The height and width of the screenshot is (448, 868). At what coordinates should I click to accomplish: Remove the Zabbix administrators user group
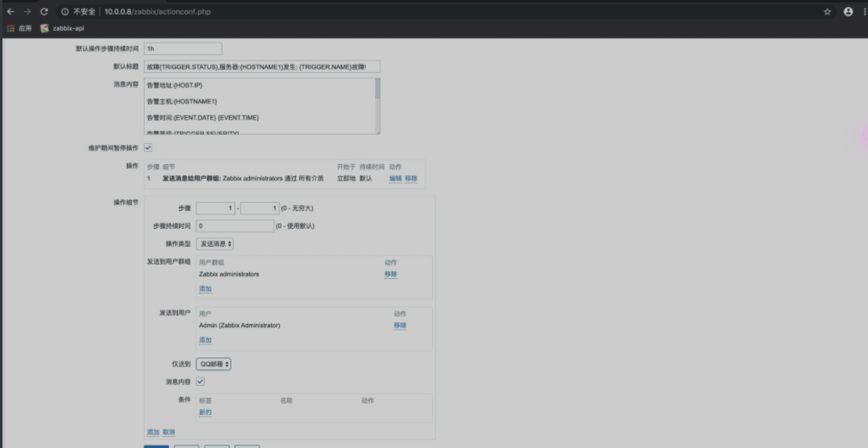(x=391, y=274)
